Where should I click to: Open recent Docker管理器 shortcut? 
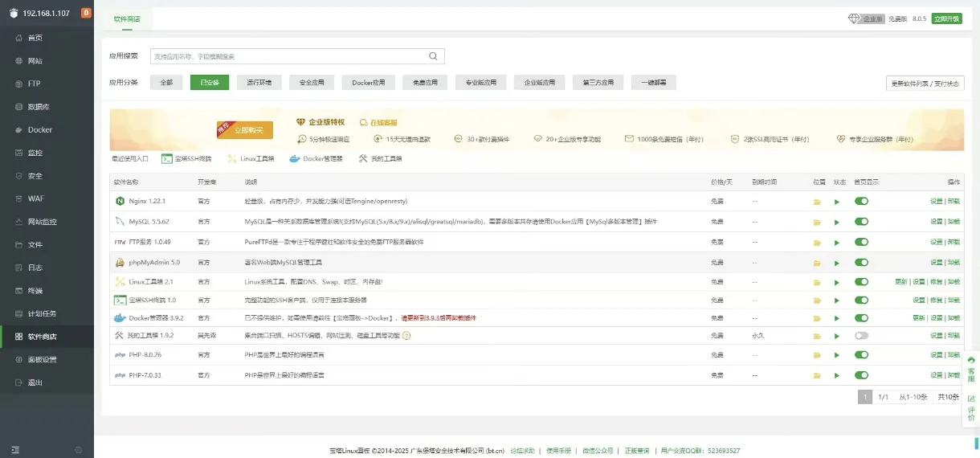click(317, 158)
